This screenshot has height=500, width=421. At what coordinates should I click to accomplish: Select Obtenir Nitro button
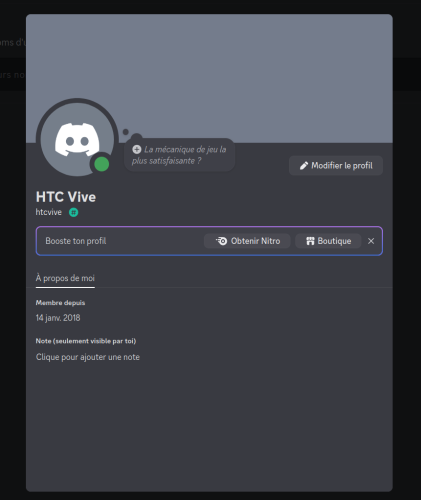pos(247,241)
